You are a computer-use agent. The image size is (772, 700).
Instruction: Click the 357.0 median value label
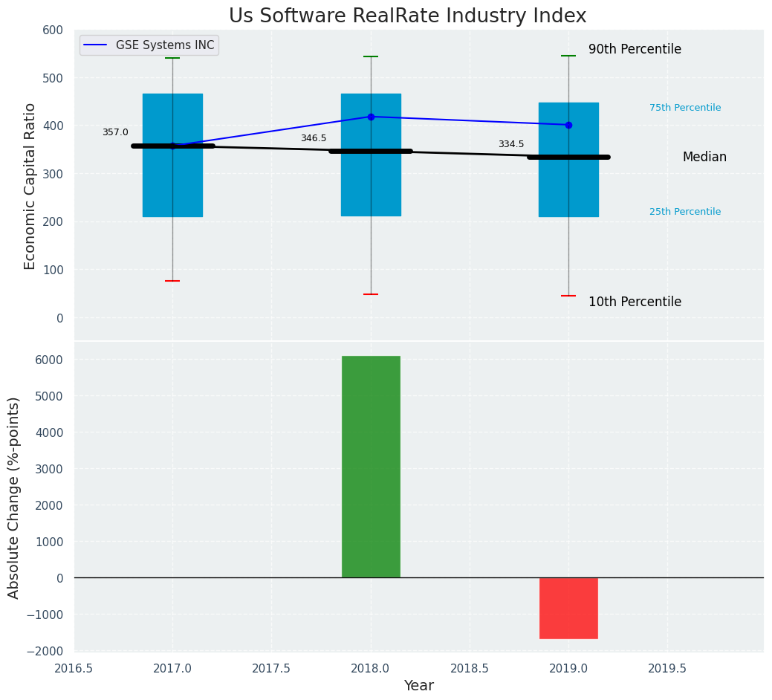(x=115, y=132)
